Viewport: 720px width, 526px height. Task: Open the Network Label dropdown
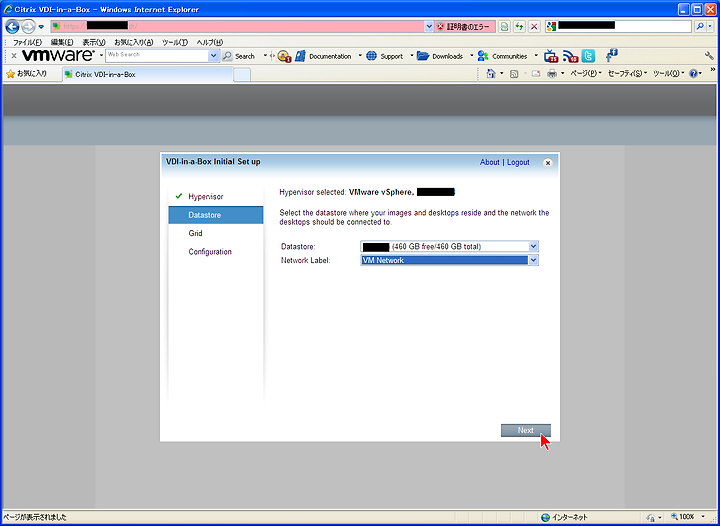pyautogui.click(x=449, y=260)
